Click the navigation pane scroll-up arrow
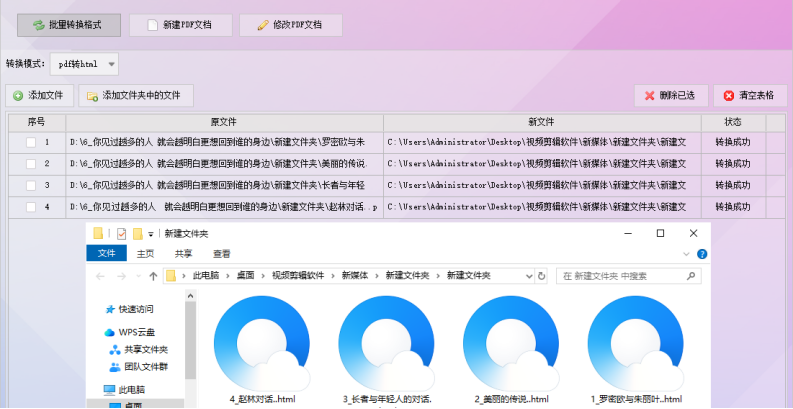This screenshot has height=409, width=793. pos(191,295)
